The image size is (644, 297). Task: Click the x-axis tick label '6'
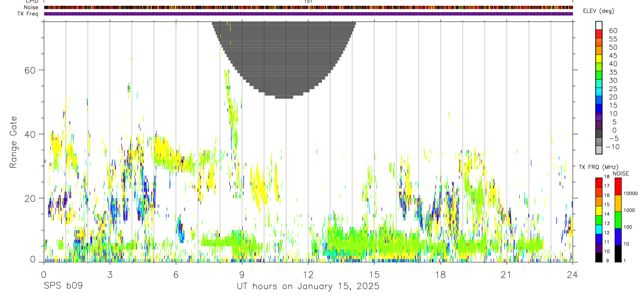pos(176,274)
